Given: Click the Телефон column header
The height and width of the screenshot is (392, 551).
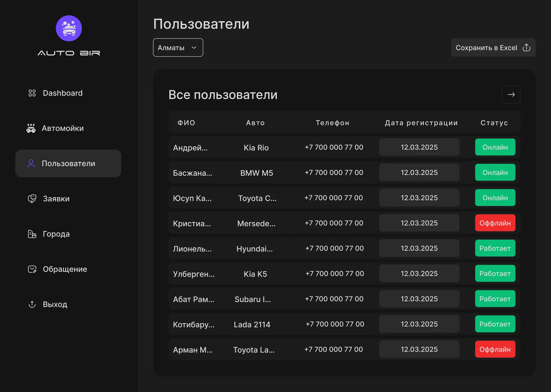Looking at the screenshot, I should pyautogui.click(x=332, y=123).
